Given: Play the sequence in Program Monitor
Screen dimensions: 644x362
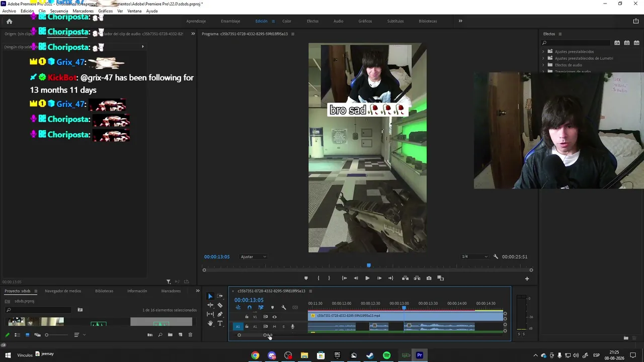Looking at the screenshot, I should point(367,278).
